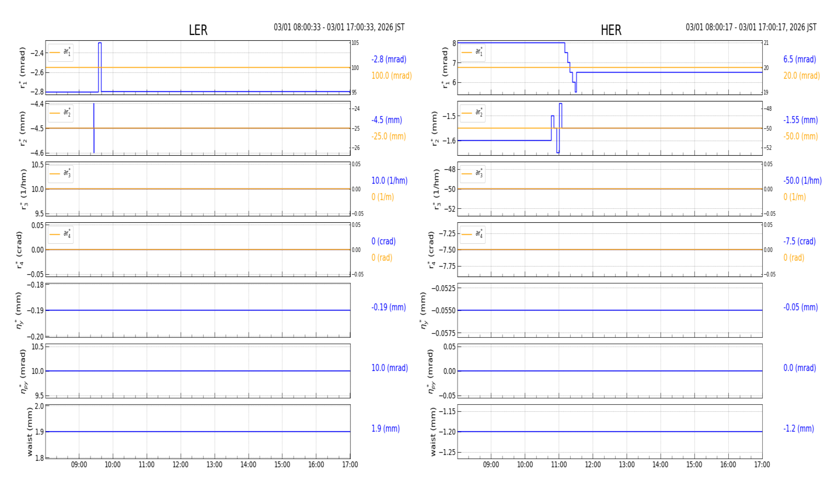Click the HER value -50.0 (1/hm)
This screenshot has width=824, height=504.
(x=802, y=181)
